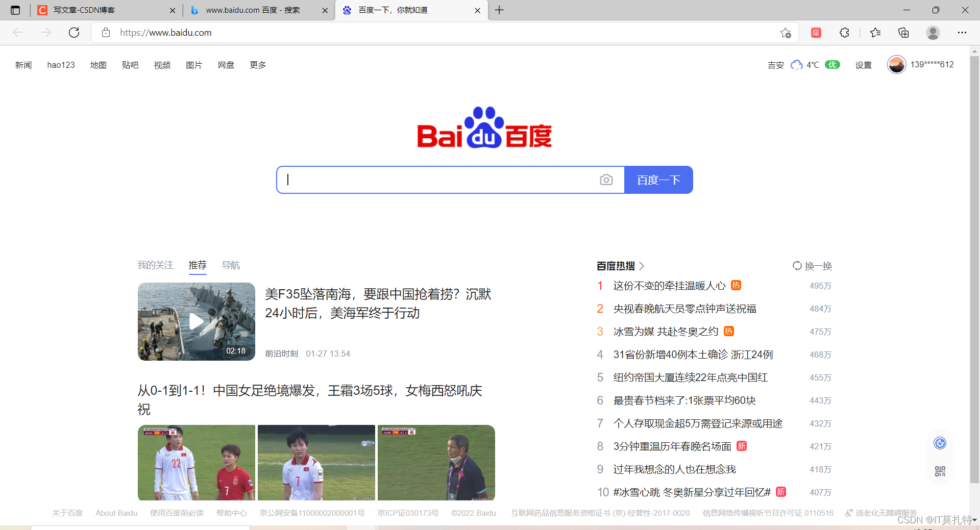Click the browser back arrow
The width and height of the screenshot is (980, 530).
pos(18,33)
